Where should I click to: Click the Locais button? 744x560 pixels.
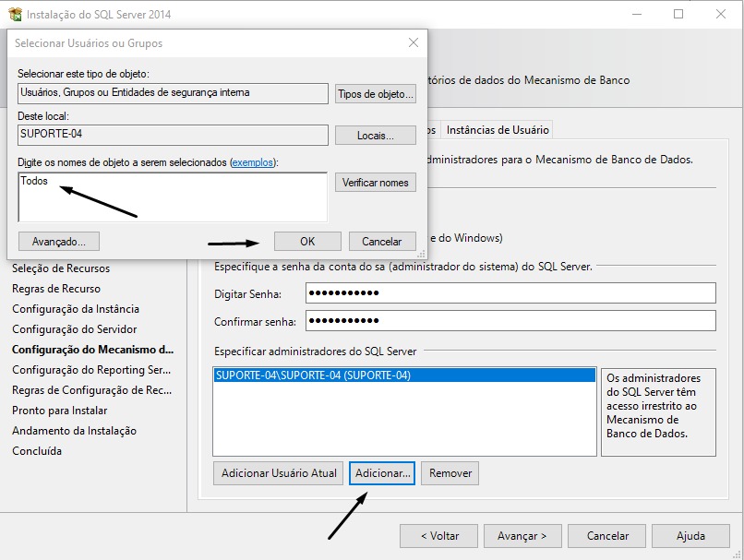click(376, 136)
